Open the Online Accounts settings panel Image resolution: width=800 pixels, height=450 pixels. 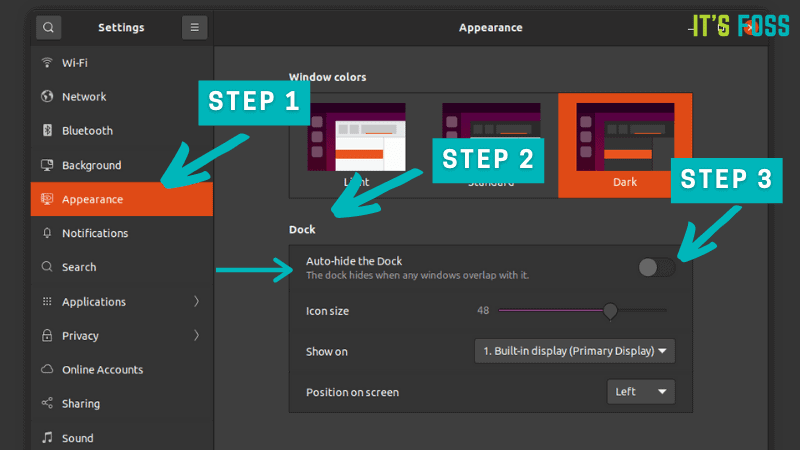pos(102,370)
